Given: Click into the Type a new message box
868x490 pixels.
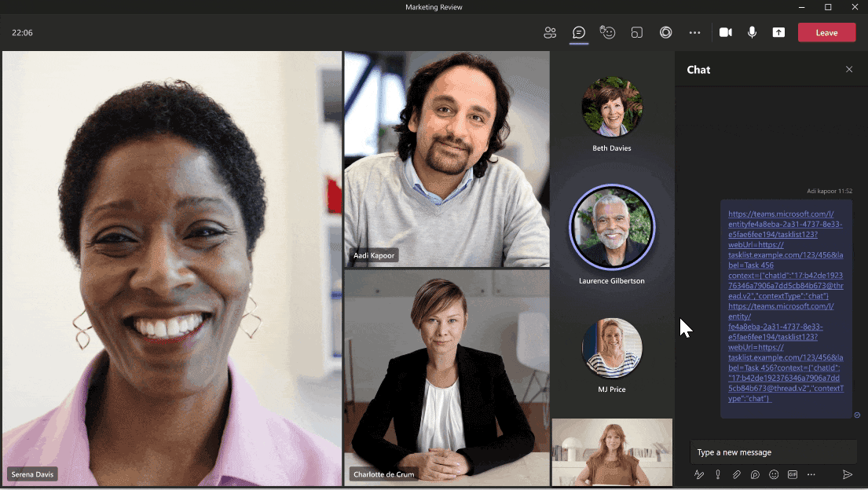Looking at the screenshot, I should click(773, 452).
